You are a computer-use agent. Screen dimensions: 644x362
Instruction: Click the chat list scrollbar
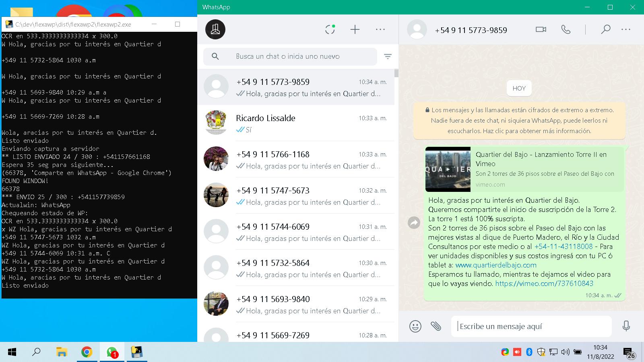click(396, 73)
